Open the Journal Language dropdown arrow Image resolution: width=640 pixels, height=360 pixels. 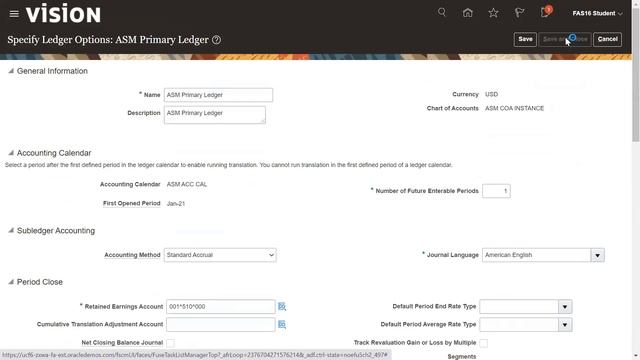click(597, 255)
